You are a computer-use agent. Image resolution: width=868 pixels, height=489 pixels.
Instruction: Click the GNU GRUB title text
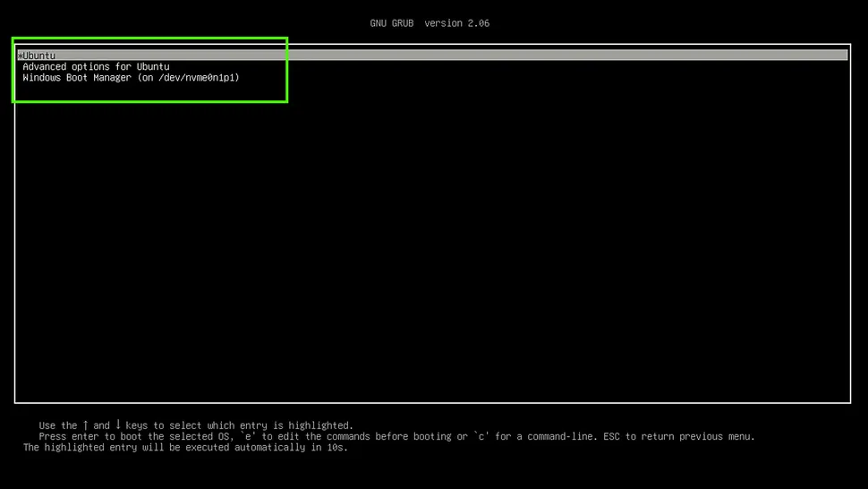(x=392, y=23)
